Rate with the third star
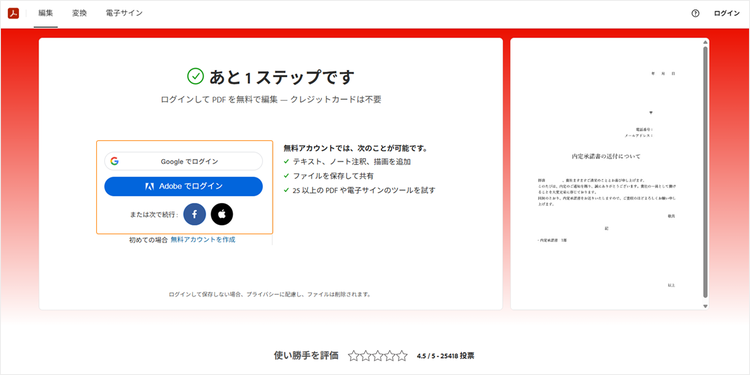Screen dimensions: 750x375 click(x=378, y=355)
